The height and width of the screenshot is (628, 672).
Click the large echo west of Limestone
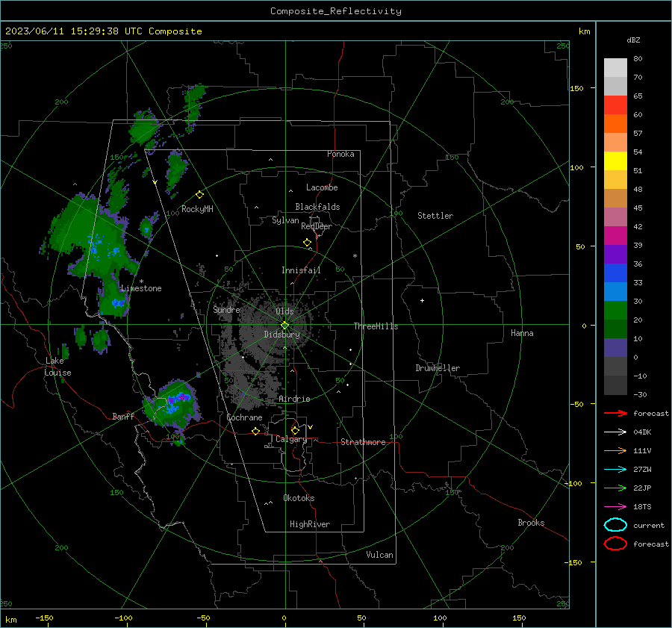pos(92,240)
